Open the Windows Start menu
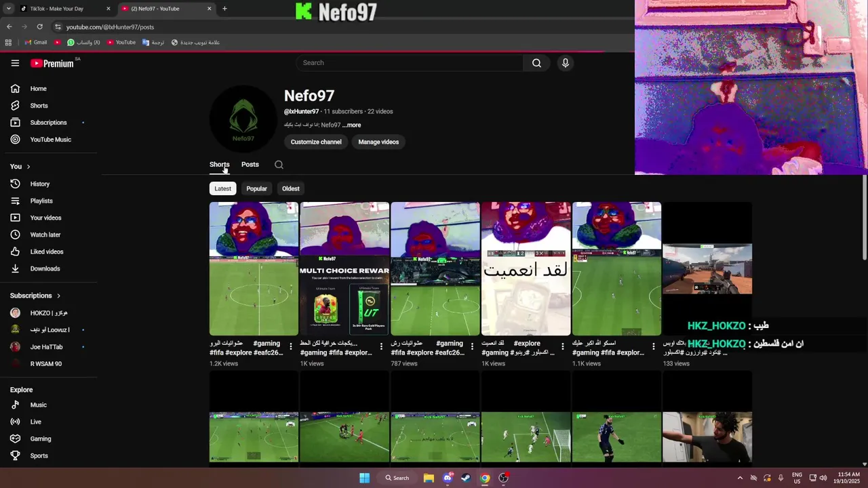 (x=364, y=478)
